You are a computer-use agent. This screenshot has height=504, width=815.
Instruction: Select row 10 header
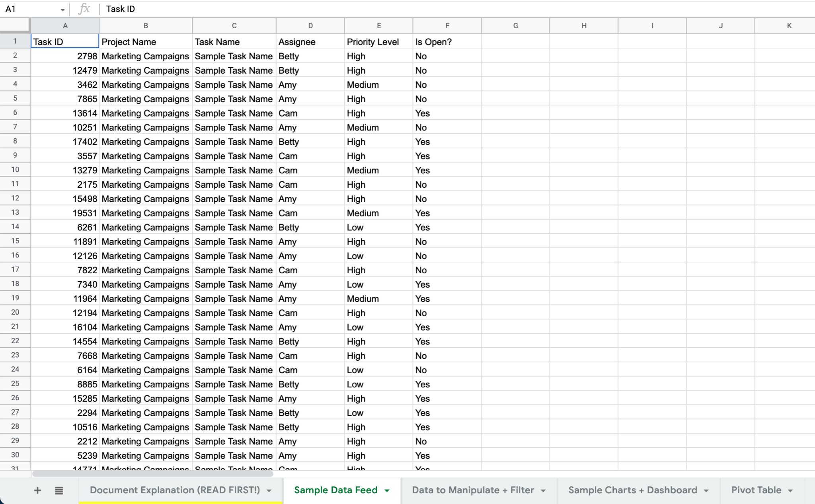(x=15, y=170)
